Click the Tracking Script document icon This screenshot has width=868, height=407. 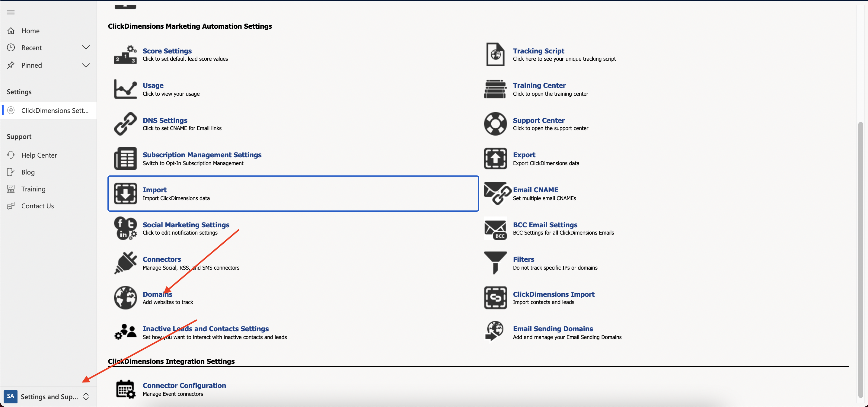tap(495, 54)
